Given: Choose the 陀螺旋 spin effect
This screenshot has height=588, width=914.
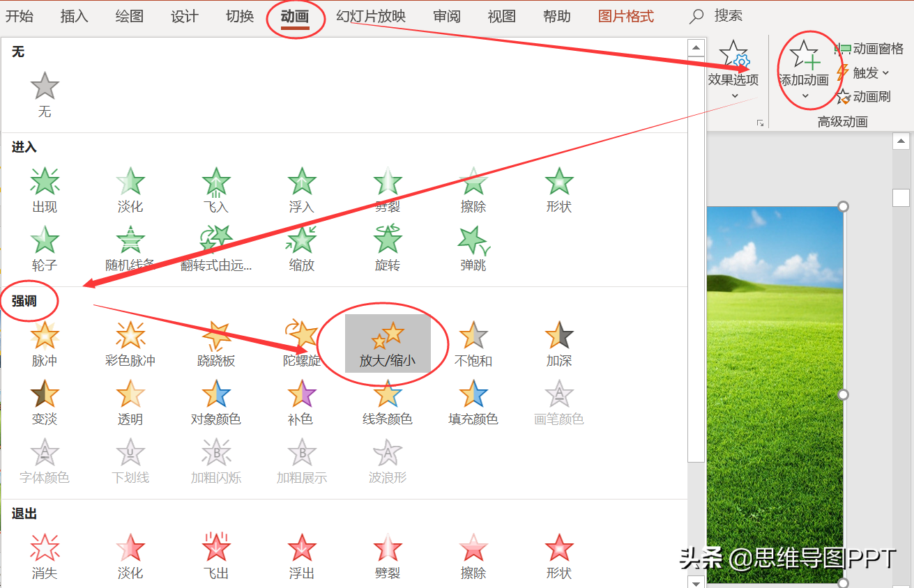Looking at the screenshot, I should [302, 343].
